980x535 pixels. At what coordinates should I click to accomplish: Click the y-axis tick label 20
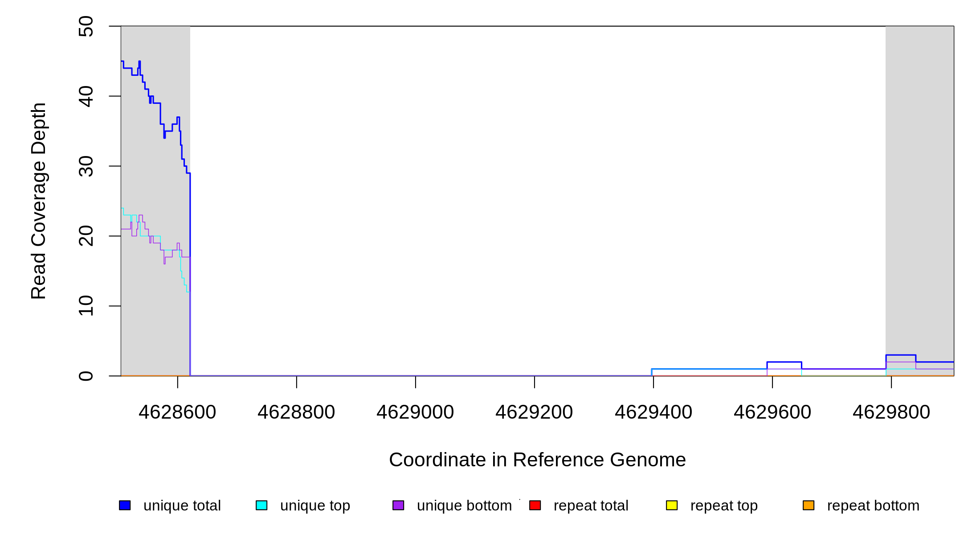tap(86, 236)
